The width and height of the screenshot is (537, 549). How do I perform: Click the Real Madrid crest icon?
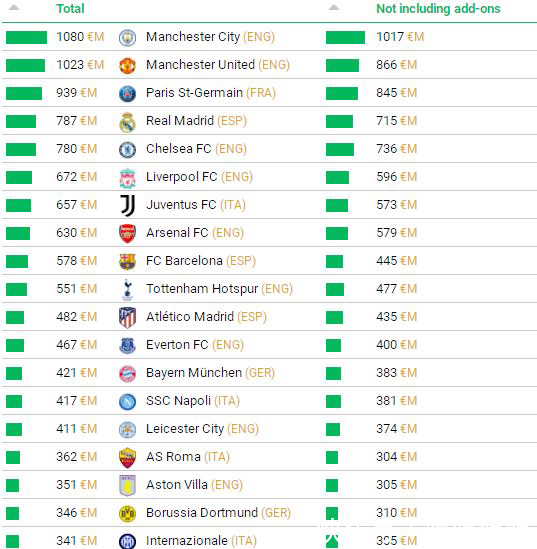pos(127,122)
